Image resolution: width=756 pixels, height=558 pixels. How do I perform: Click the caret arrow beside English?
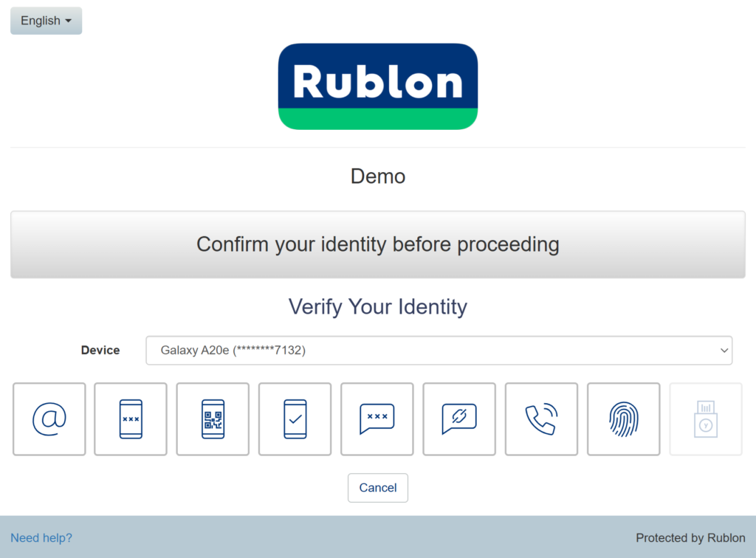(x=69, y=21)
